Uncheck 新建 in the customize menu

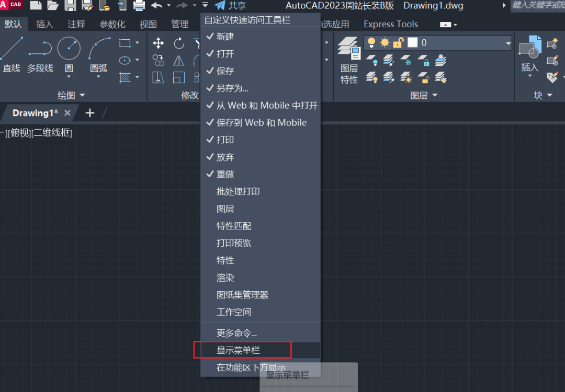pyautogui.click(x=261, y=37)
